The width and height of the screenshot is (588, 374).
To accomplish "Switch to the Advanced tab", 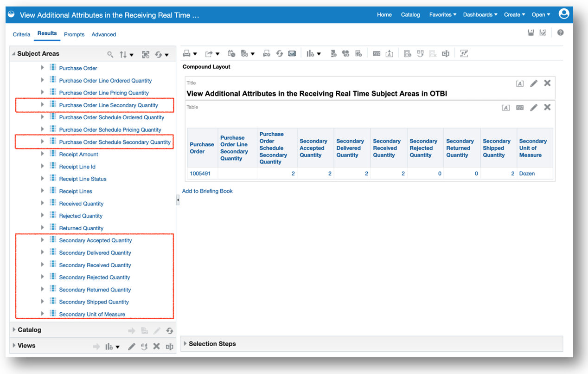I will click(104, 34).
